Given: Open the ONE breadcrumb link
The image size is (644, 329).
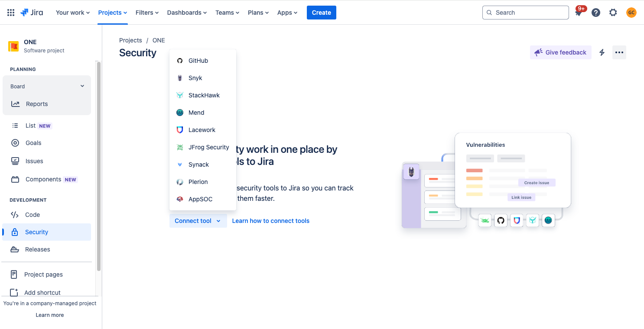Looking at the screenshot, I should tap(159, 40).
